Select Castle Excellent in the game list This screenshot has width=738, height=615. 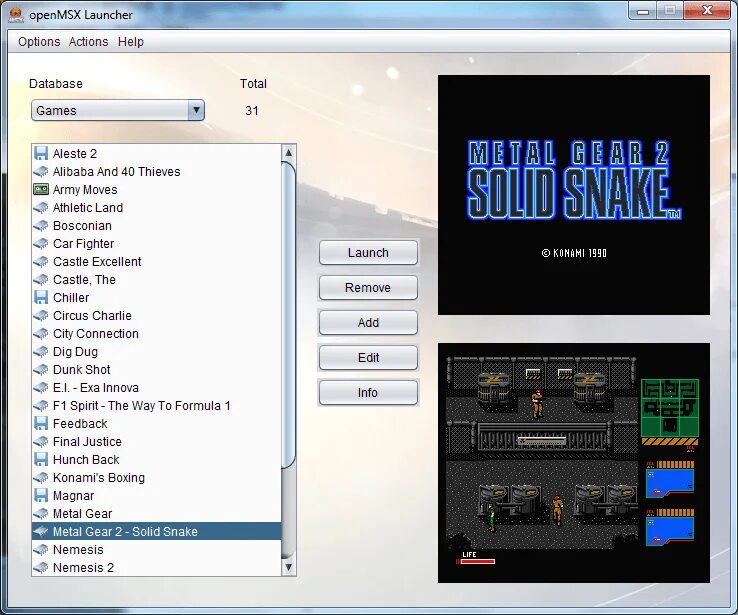[x=97, y=261]
